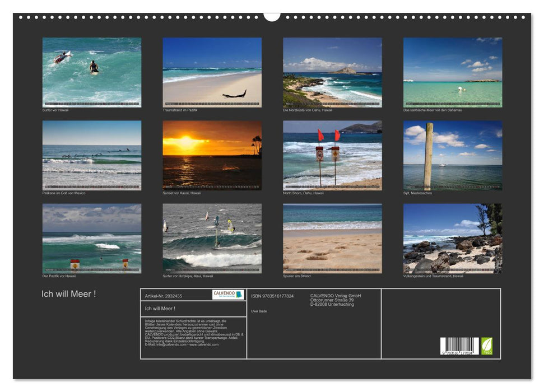Click the Vulkangestein und Traumstrand photo

point(452,238)
